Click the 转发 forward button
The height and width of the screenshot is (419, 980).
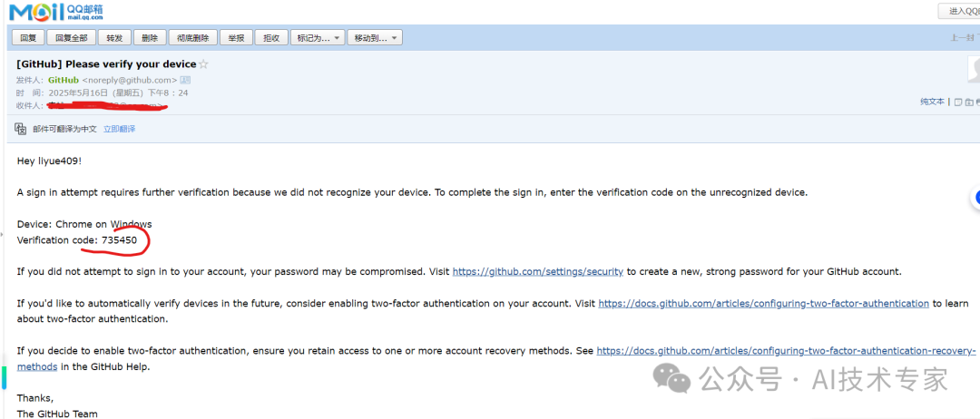pyautogui.click(x=114, y=37)
